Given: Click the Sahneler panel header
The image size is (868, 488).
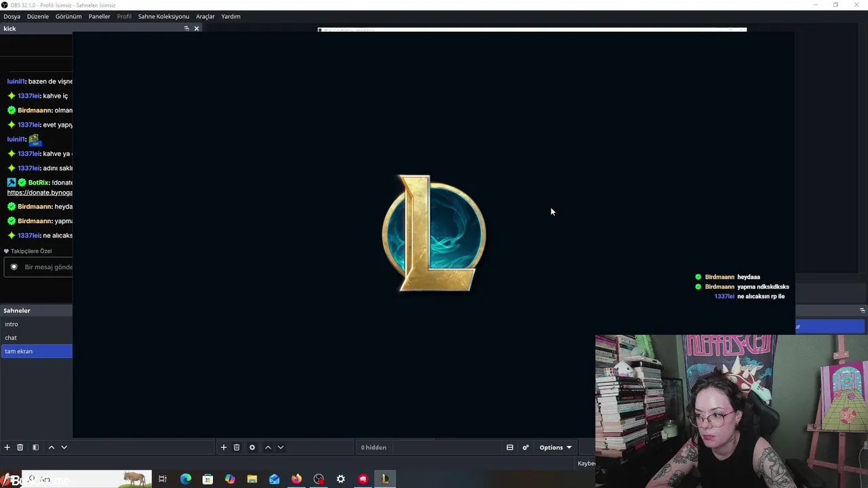Looking at the screenshot, I should click(37, 310).
